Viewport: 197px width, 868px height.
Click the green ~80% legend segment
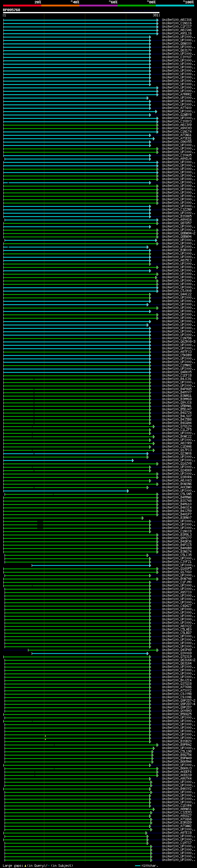click(x=137, y=6)
